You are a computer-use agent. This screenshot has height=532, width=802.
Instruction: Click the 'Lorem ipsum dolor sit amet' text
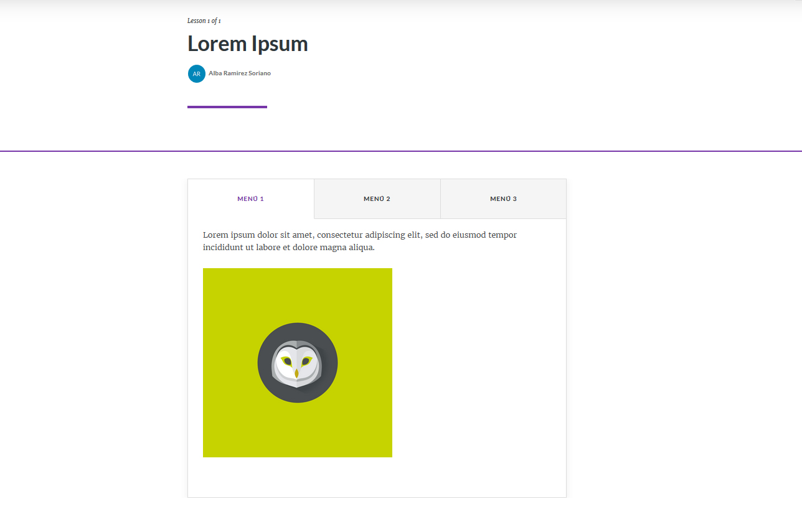pos(258,235)
